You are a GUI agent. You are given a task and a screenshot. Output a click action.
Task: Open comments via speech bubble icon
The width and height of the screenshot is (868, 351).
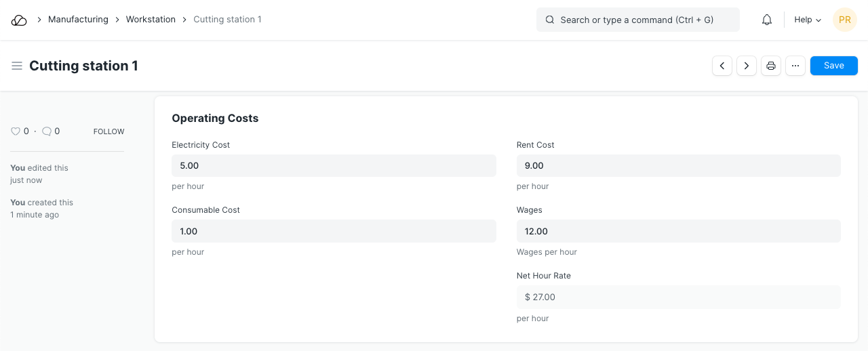coord(47,131)
